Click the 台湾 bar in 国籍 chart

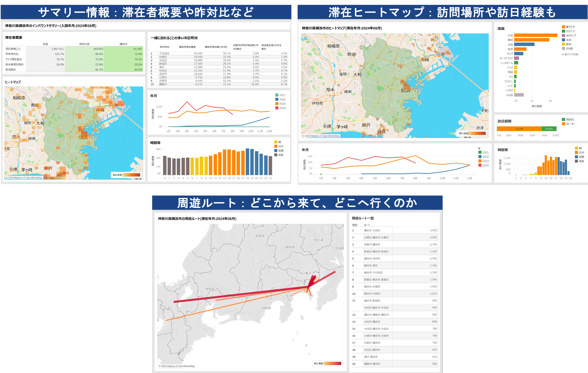click(x=536, y=35)
